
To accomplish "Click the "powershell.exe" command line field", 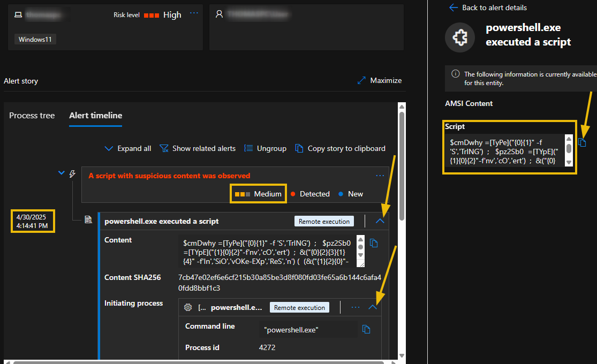I will pyautogui.click(x=308, y=330).
